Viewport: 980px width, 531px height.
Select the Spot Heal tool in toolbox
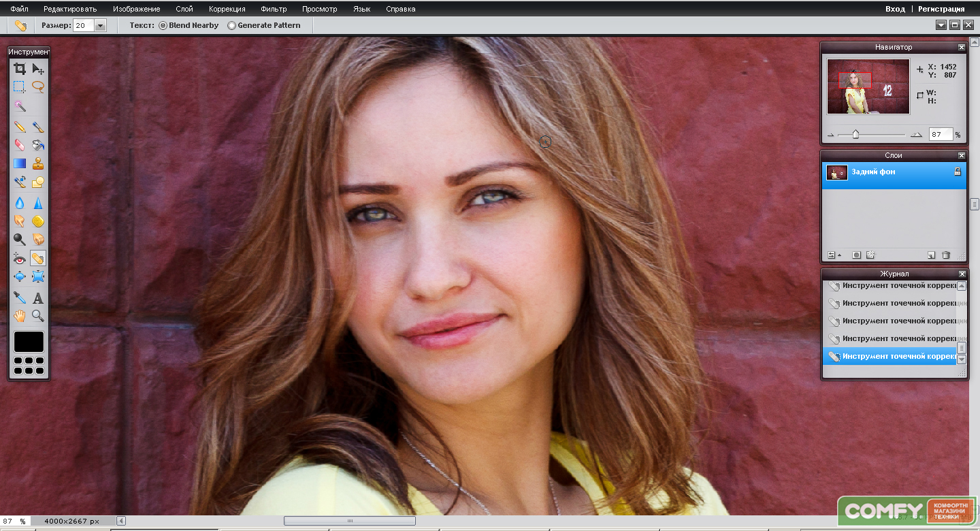click(38, 258)
